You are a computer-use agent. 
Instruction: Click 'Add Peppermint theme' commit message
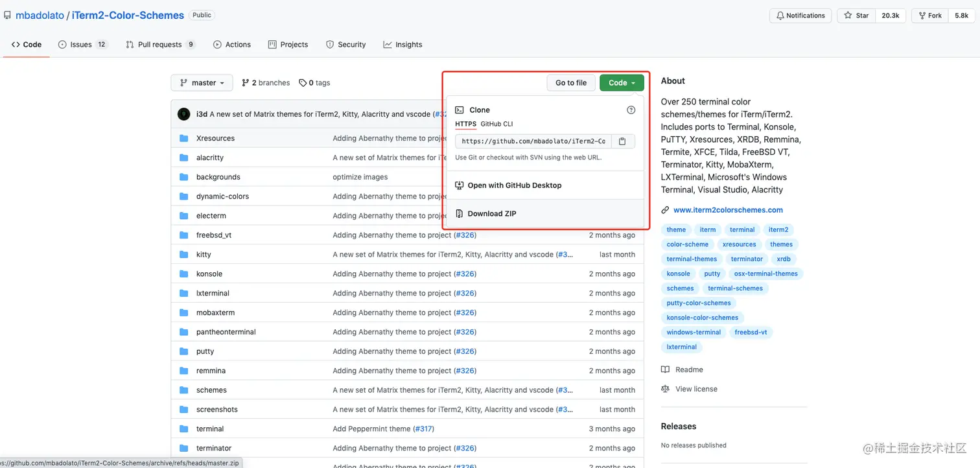pos(371,429)
